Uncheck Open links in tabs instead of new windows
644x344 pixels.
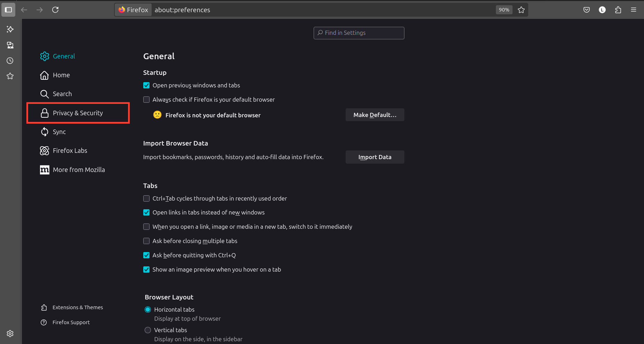click(x=146, y=212)
